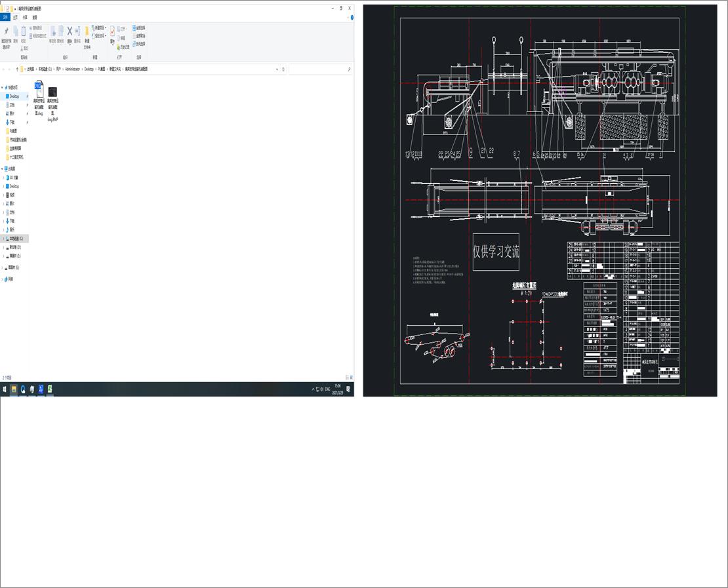Click the Copy icon in the ribbon

(15, 31)
